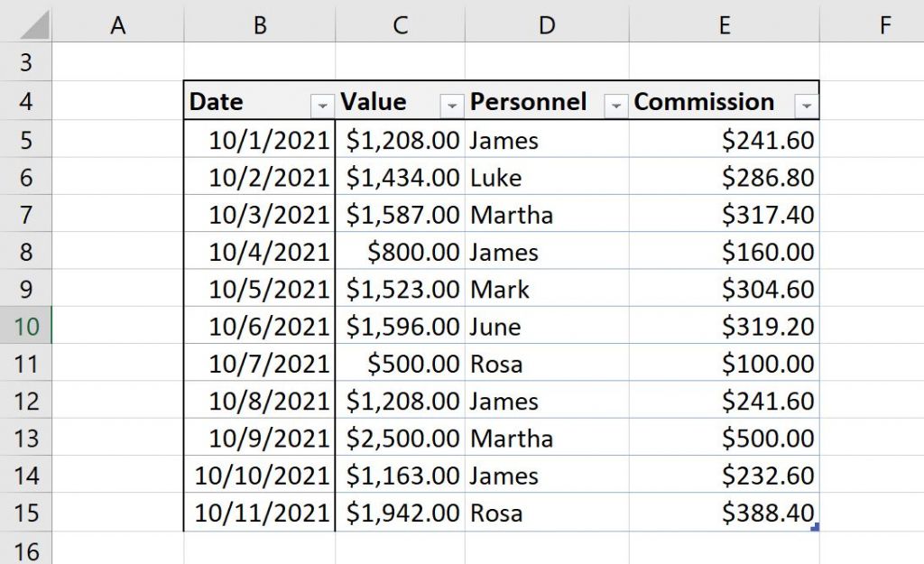This screenshot has height=564, width=924.
Task: Select column D header
Action: click(x=546, y=24)
